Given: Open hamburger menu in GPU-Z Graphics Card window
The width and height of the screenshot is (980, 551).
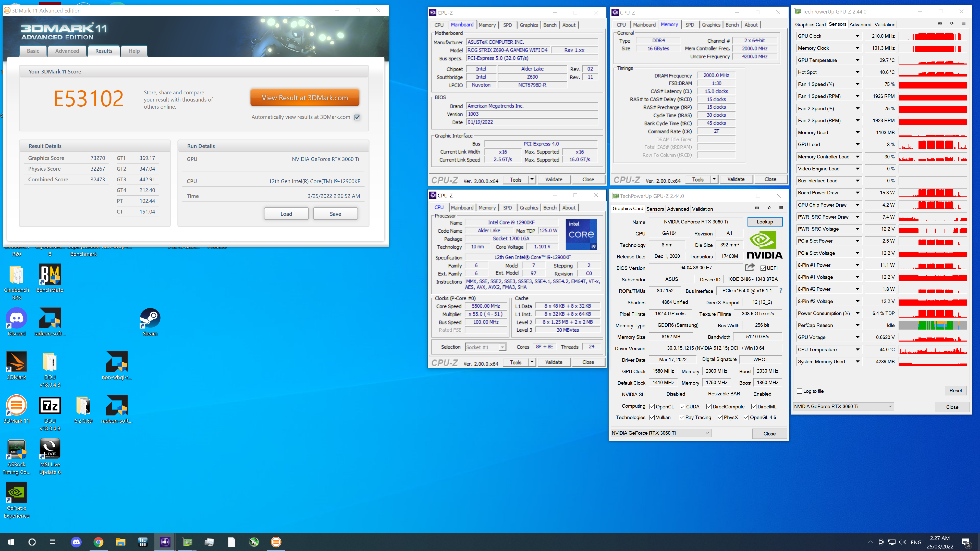Looking at the screenshot, I should point(781,208).
